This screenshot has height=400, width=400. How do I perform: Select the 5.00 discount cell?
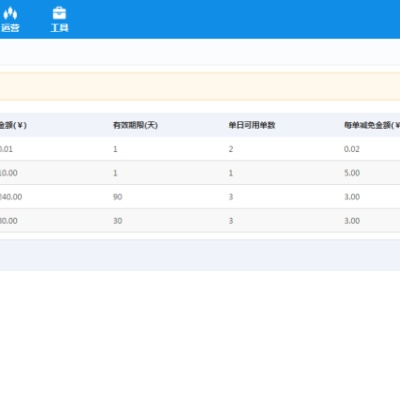(352, 173)
